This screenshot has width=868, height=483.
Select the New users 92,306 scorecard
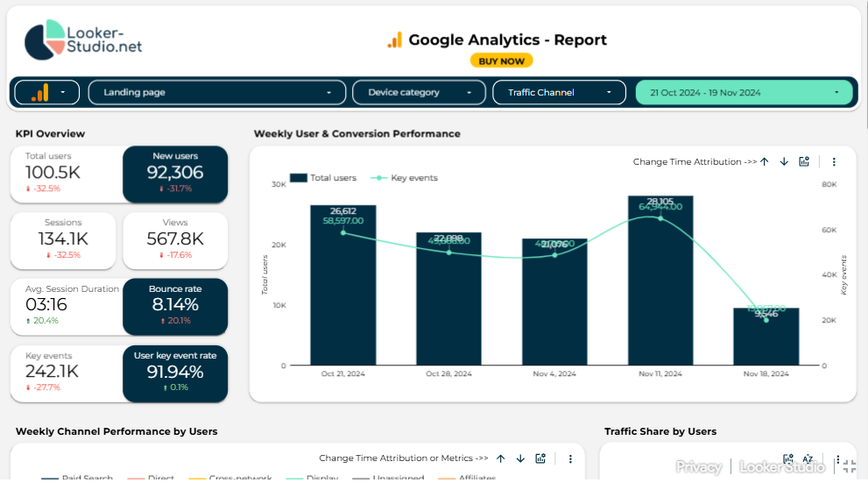pos(175,174)
